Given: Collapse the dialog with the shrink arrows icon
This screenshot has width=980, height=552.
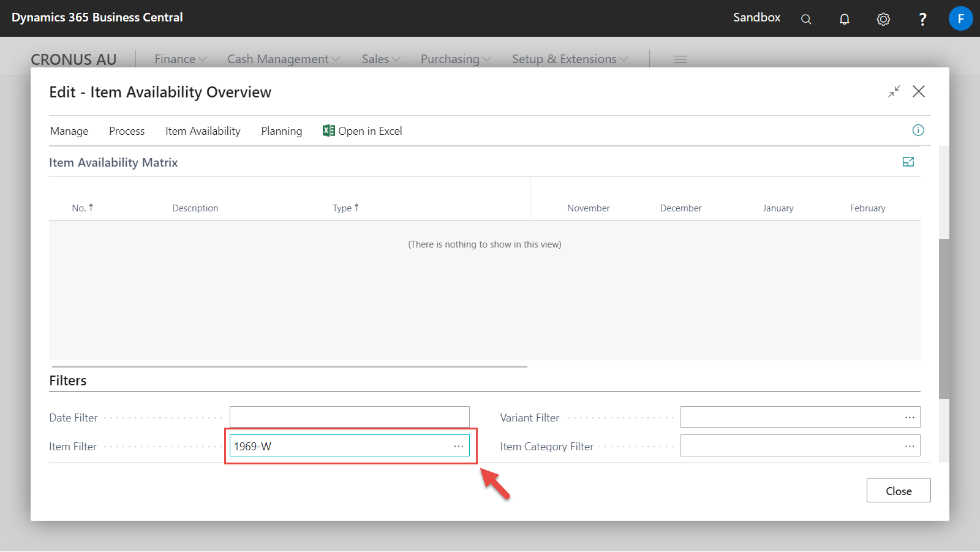Looking at the screenshot, I should (x=894, y=91).
